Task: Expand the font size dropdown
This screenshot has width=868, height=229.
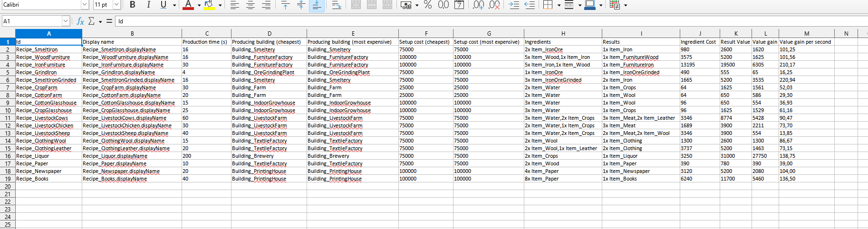Action: tap(116, 5)
